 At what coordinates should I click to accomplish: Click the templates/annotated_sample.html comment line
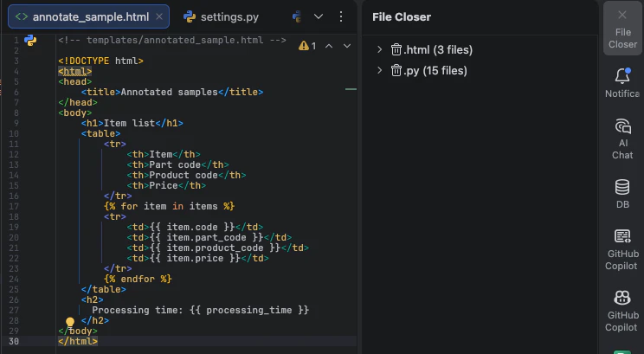(x=172, y=40)
